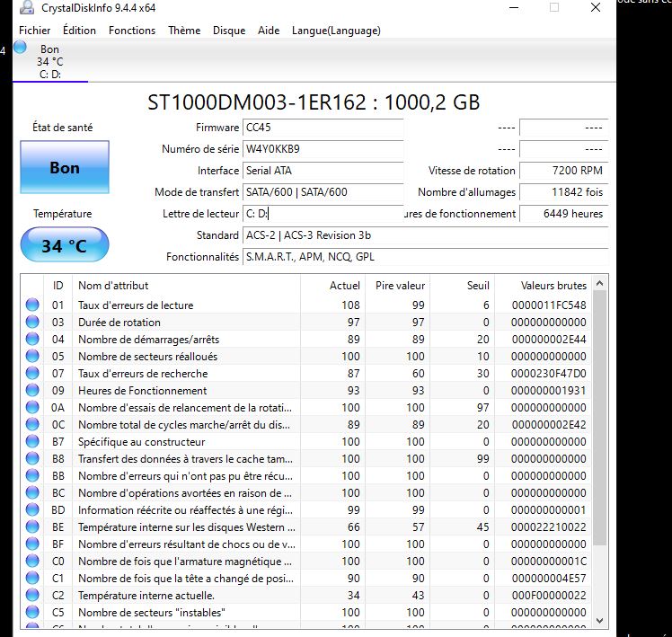Click the Firmware field CC45

pos(323,128)
